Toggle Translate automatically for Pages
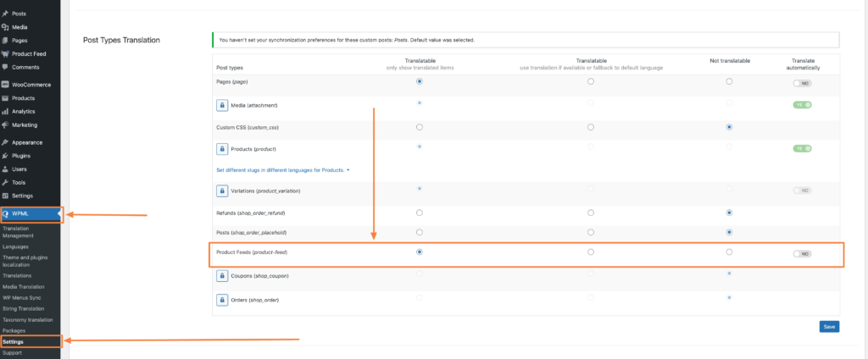The width and height of the screenshot is (868, 359). click(x=802, y=84)
